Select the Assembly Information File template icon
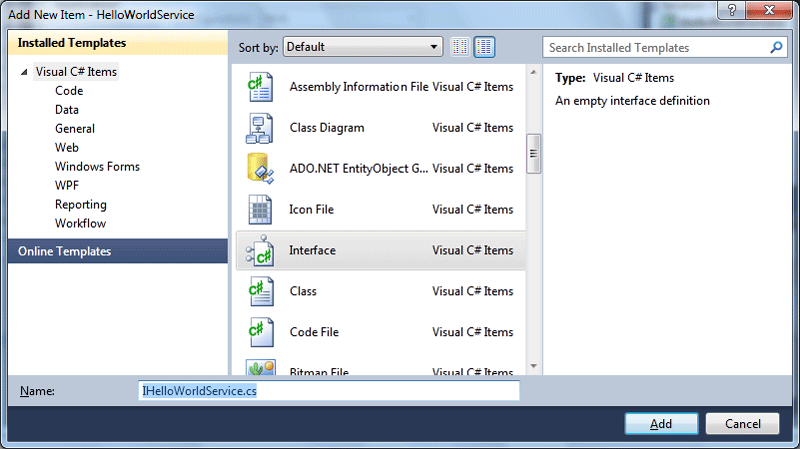Viewport: 800px width, 449px height. click(260, 87)
